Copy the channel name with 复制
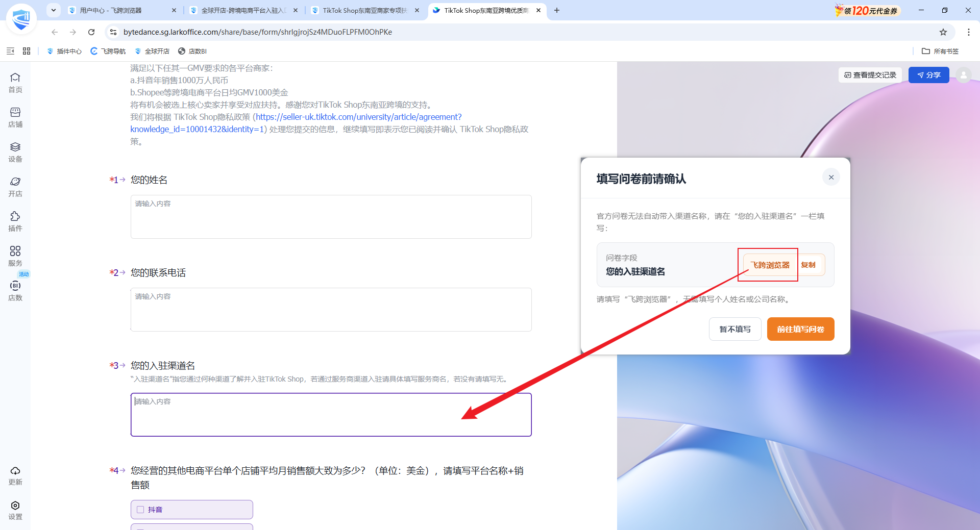The height and width of the screenshot is (530, 980). click(808, 265)
